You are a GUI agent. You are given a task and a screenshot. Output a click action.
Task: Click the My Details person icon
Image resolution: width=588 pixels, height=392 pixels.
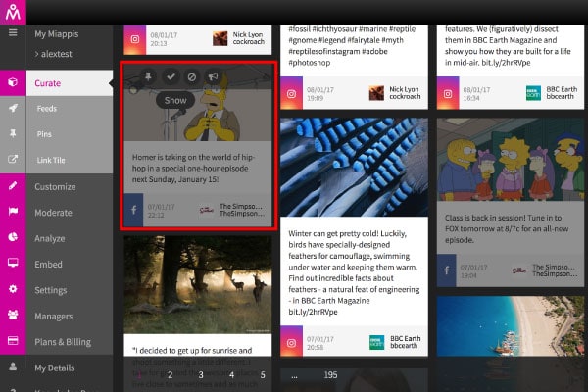pos(13,367)
